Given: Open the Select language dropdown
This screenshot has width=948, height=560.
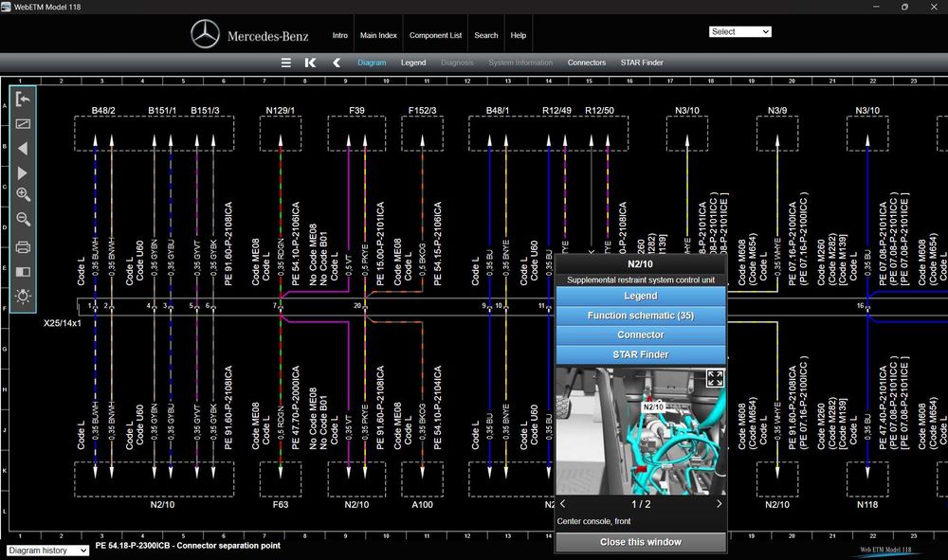Looking at the screenshot, I should tap(740, 32).
